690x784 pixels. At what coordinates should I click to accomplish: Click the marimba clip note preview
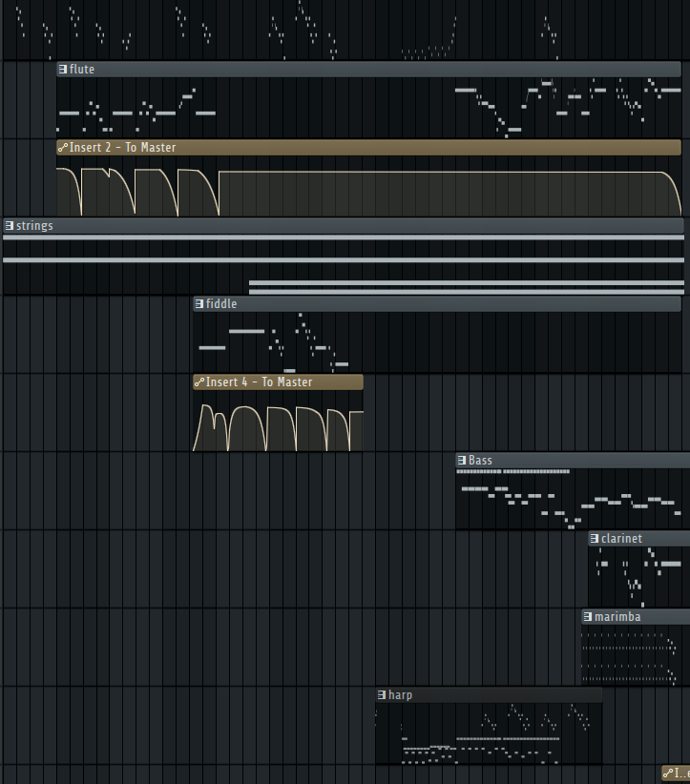tap(636, 655)
